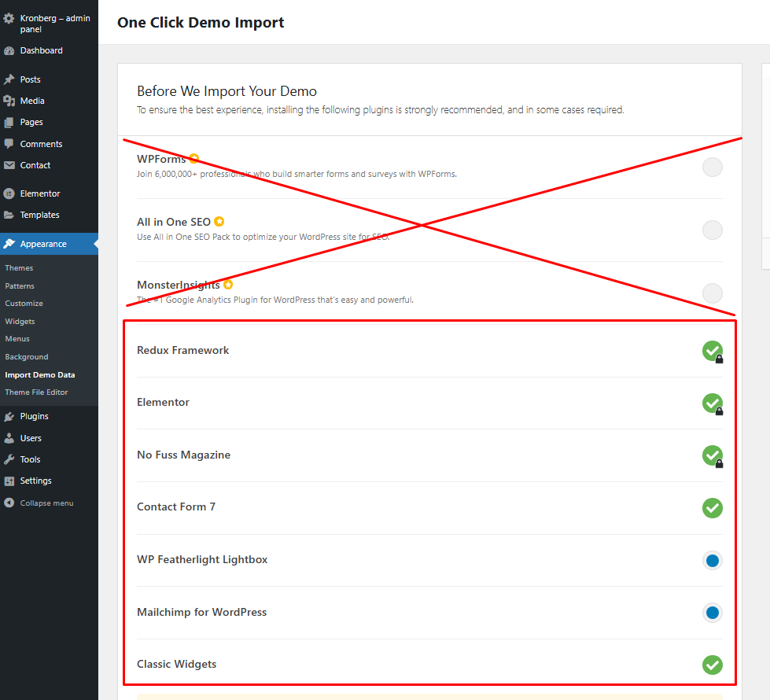This screenshot has width=770, height=700.
Task: Click the Posts pushpin icon
Action: click(x=9, y=79)
